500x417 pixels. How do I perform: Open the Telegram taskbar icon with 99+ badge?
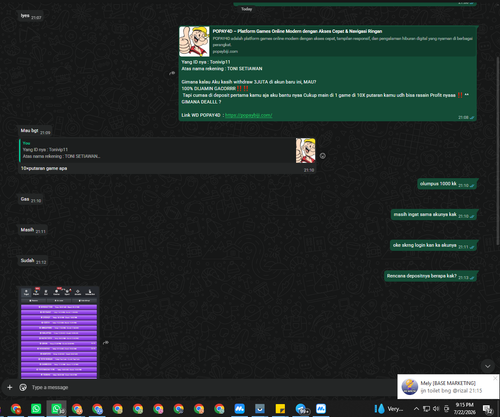tap(301, 409)
